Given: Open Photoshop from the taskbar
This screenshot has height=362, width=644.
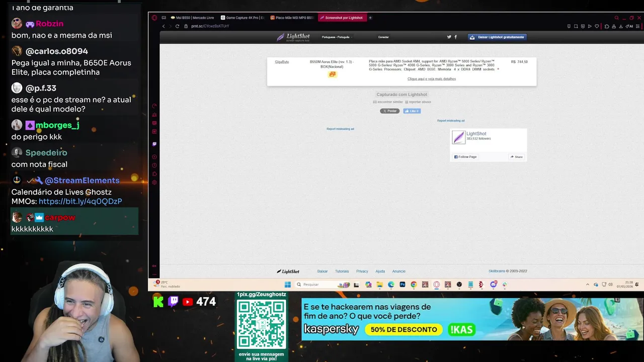Looking at the screenshot, I should pyautogui.click(x=403, y=285).
